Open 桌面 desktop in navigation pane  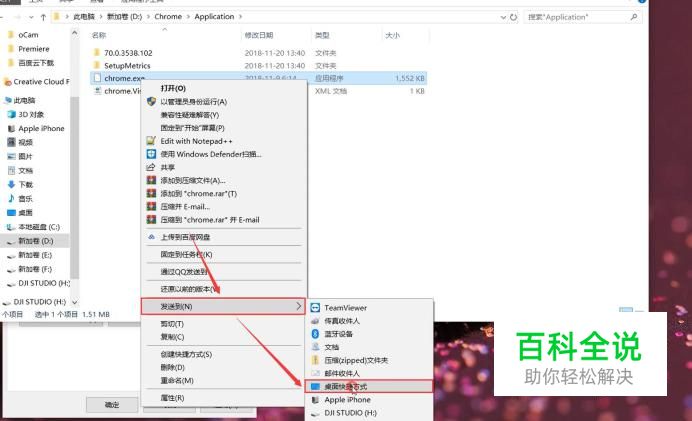[25, 213]
